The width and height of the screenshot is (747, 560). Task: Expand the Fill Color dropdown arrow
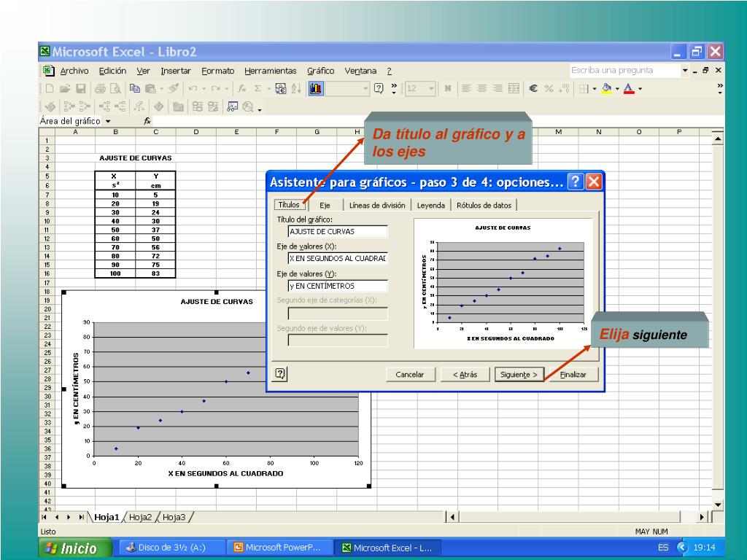tap(617, 88)
